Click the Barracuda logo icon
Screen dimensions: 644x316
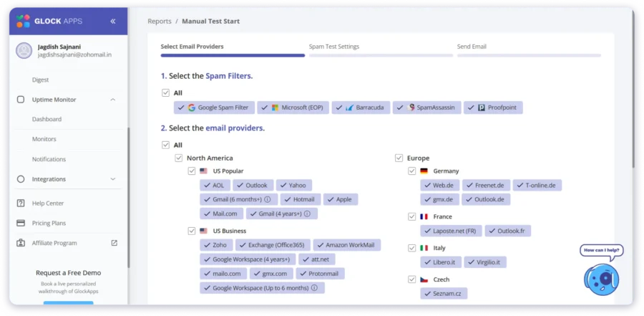pos(349,107)
